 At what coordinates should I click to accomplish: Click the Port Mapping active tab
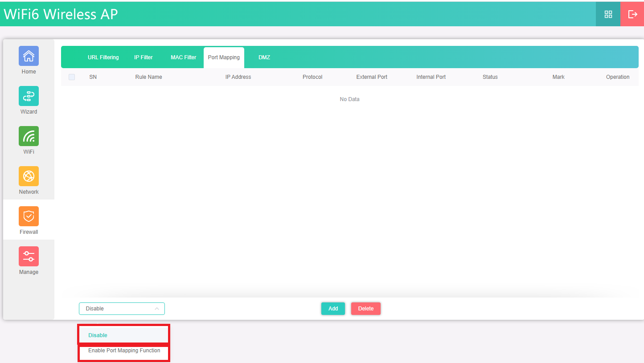[224, 57]
